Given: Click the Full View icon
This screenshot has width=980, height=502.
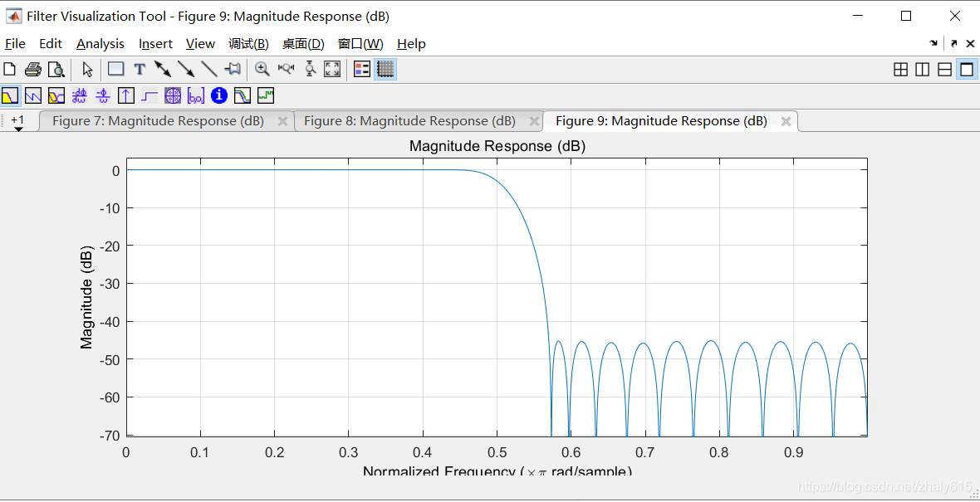Looking at the screenshot, I should (x=332, y=69).
